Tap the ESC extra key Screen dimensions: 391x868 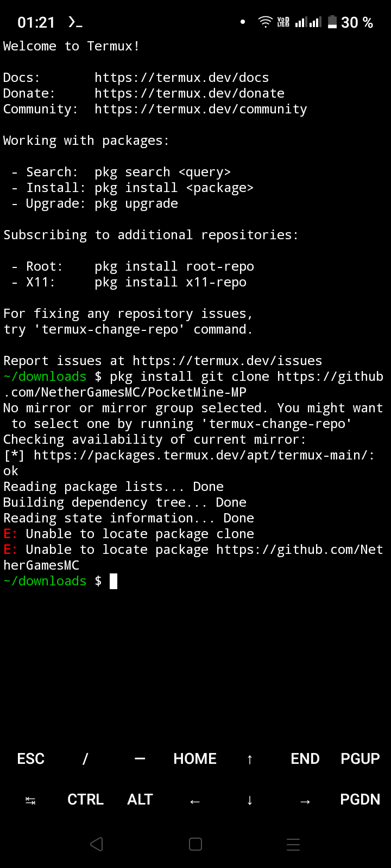31,758
